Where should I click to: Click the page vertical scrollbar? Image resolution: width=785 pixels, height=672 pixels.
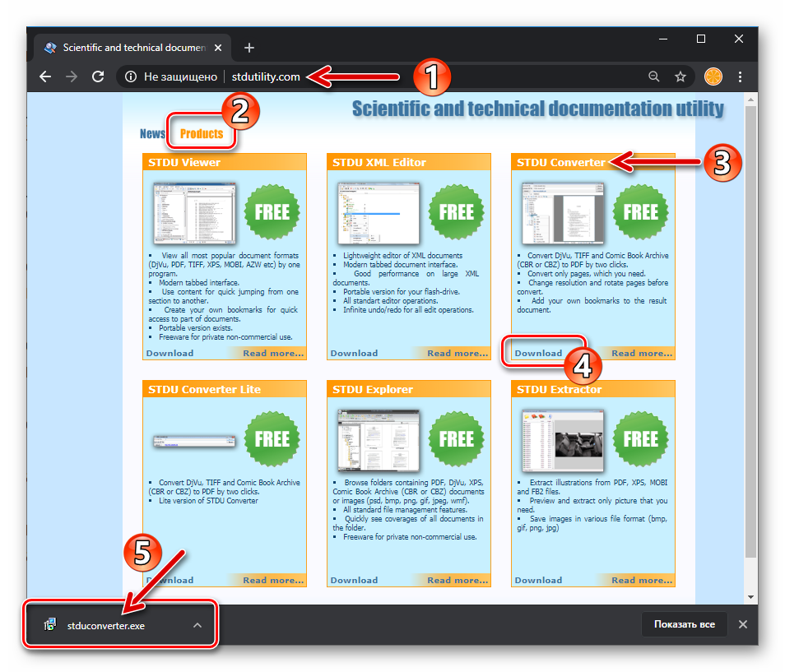point(750,329)
